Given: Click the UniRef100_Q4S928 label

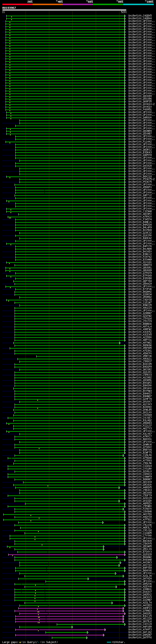Looking at the screenshot, I should [140, 166].
